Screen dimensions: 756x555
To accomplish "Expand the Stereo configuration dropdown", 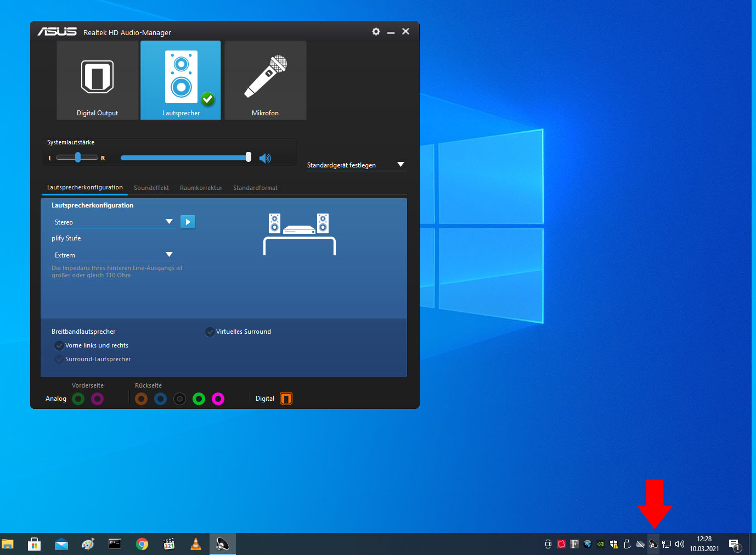I will pos(114,222).
